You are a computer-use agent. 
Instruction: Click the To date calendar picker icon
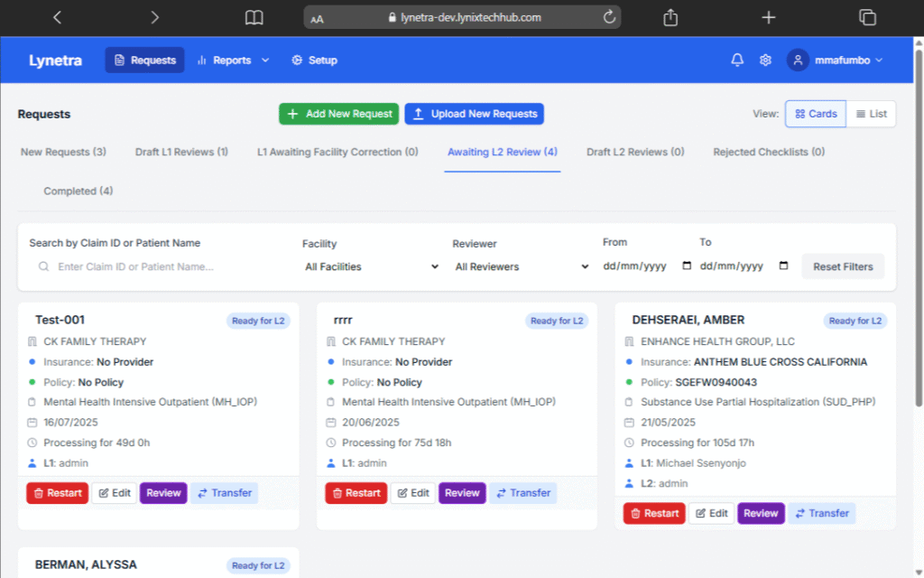(x=783, y=266)
